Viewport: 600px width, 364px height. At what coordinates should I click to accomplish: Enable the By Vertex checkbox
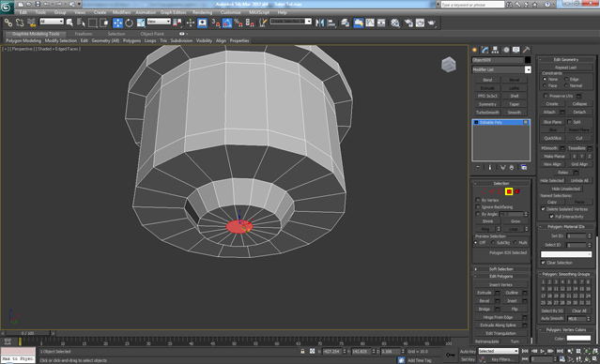pyautogui.click(x=478, y=200)
